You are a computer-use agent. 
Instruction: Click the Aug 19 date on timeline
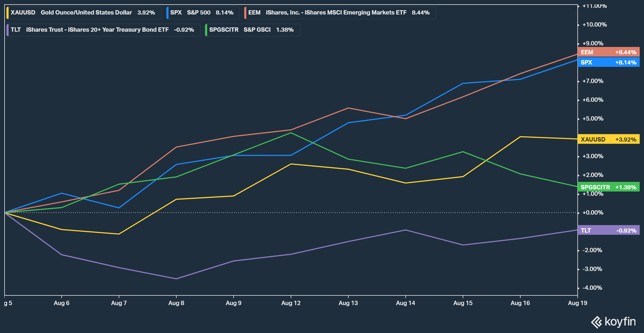pos(577,303)
